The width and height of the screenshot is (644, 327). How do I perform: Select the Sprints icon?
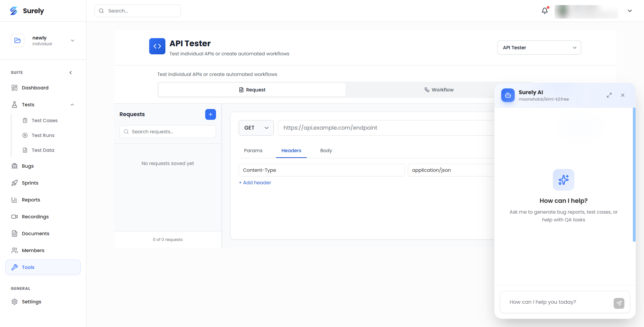(14, 183)
